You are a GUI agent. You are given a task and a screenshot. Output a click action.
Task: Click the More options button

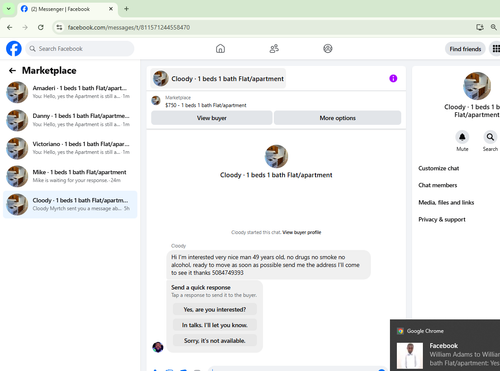point(337,118)
